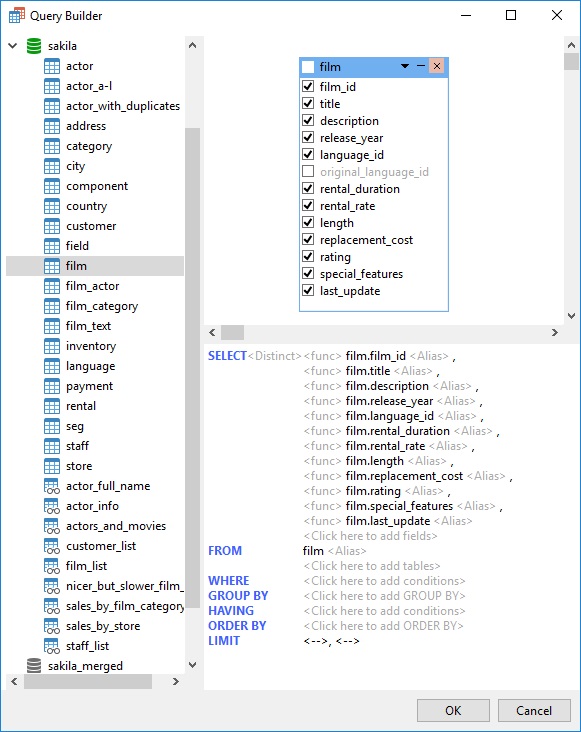The width and height of the screenshot is (581, 732).
Task: Click the OK button
Action: point(453,711)
